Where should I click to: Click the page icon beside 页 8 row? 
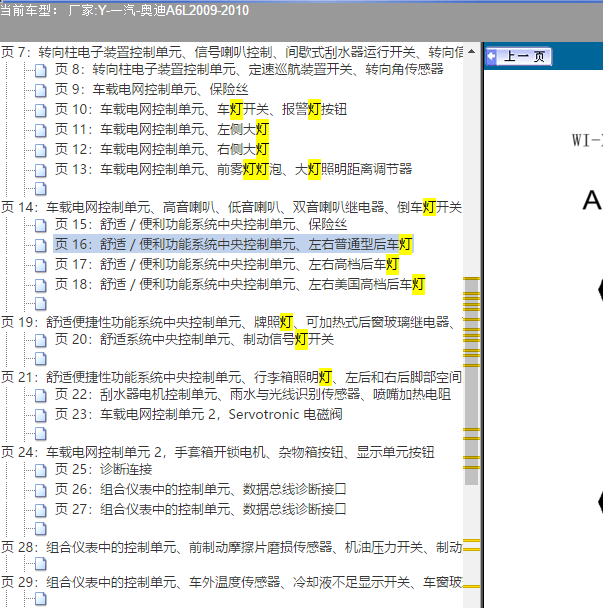[40, 71]
